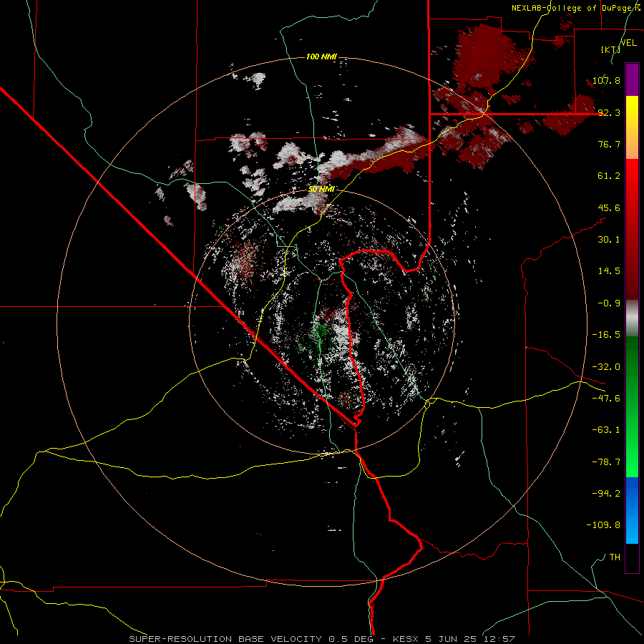The width and height of the screenshot is (644, 644).
Task: Select the 107.8 value on velocity scale
Action: point(606,80)
